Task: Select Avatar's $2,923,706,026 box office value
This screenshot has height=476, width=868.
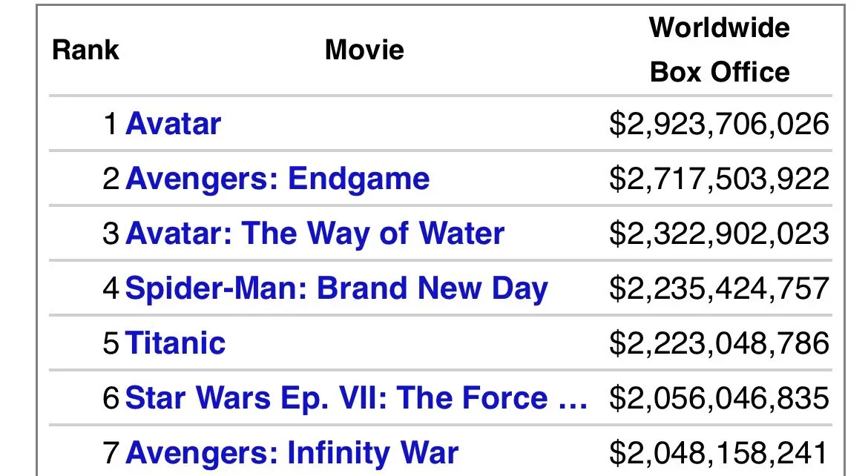Action: click(719, 123)
